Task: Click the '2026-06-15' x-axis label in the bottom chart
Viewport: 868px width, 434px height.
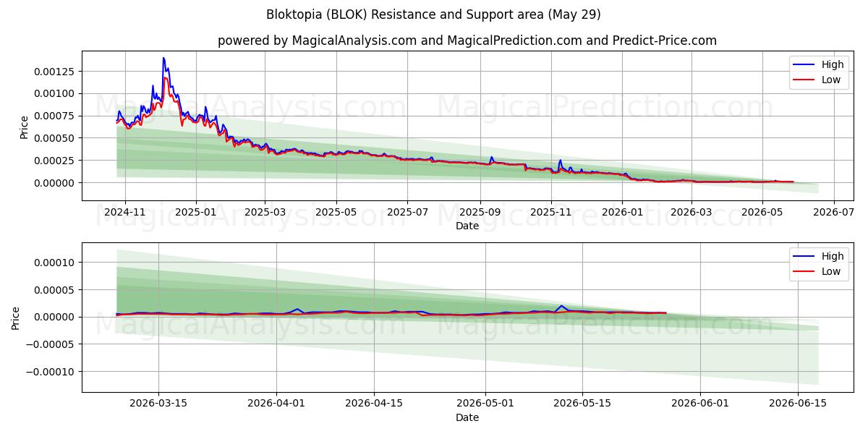Action: 797,404
